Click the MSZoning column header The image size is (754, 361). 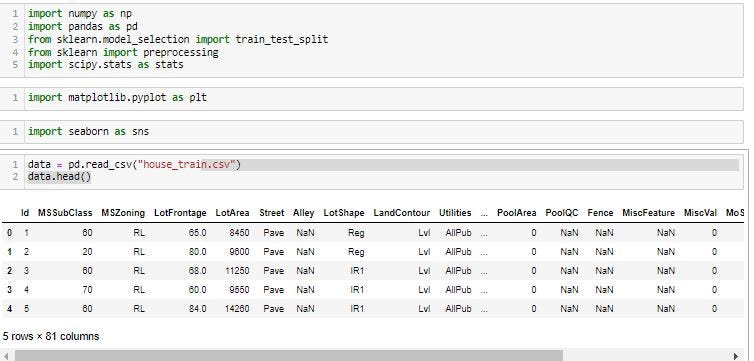coord(123,213)
